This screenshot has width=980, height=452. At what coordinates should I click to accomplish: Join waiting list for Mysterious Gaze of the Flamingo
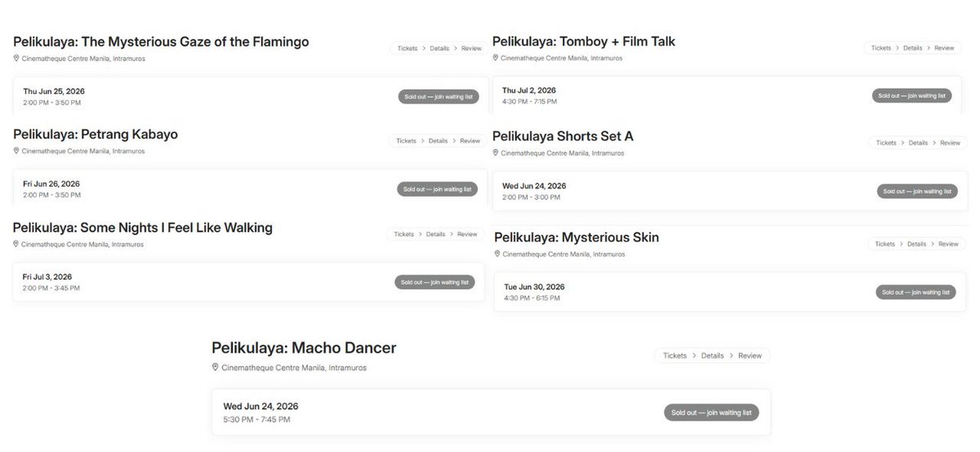point(438,96)
